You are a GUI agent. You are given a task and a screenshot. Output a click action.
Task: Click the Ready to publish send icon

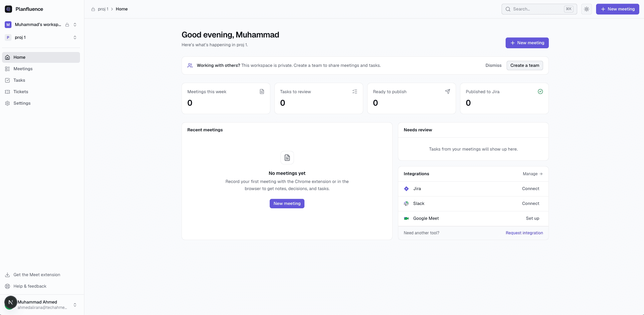coord(448,91)
